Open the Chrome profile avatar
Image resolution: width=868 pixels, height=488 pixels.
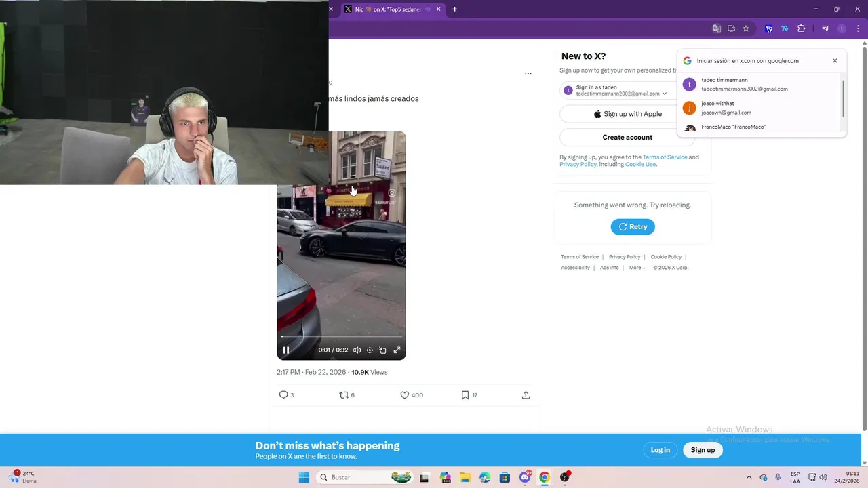tap(842, 28)
